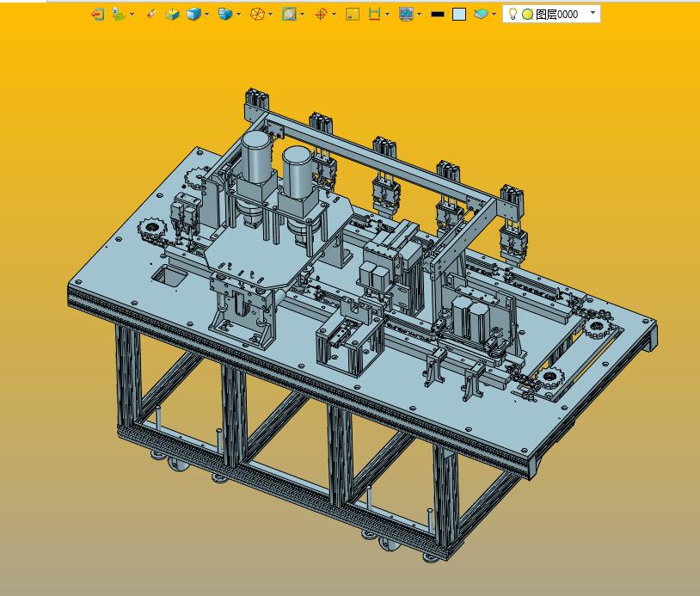Click the section view framed cube icon
This screenshot has height=596, width=700.
[x=289, y=15]
